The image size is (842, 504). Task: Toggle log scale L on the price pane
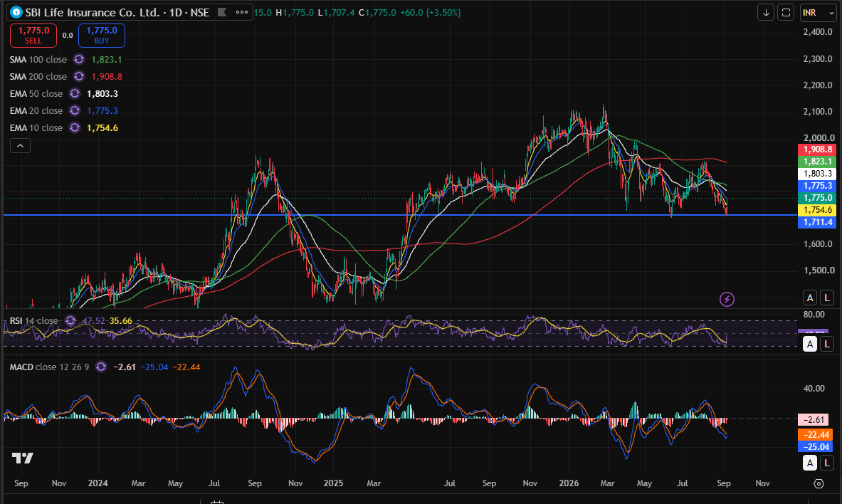827,297
